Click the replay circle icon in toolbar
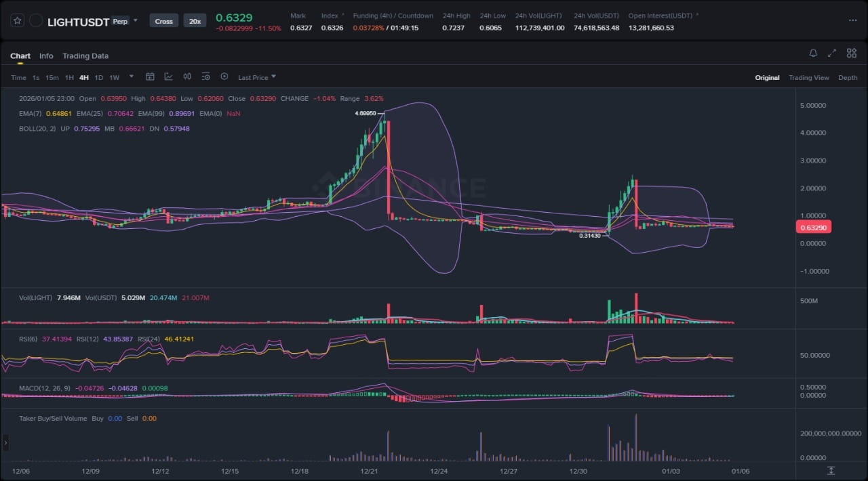 pyautogui.click(x=224, y=77)
